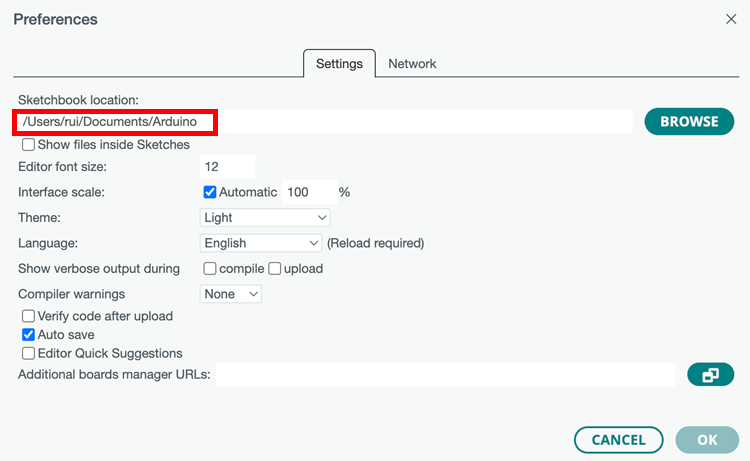This screenshot has height=461, width=750.
Task: Close the Preferences dialog with the X
Action: (729, 19)
